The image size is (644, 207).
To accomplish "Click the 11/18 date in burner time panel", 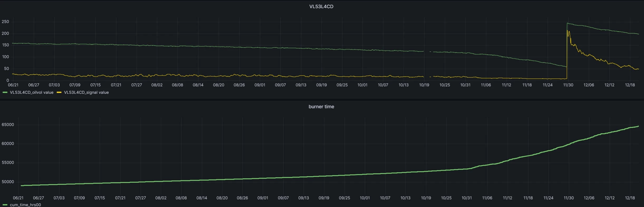I will coord(528,198).
